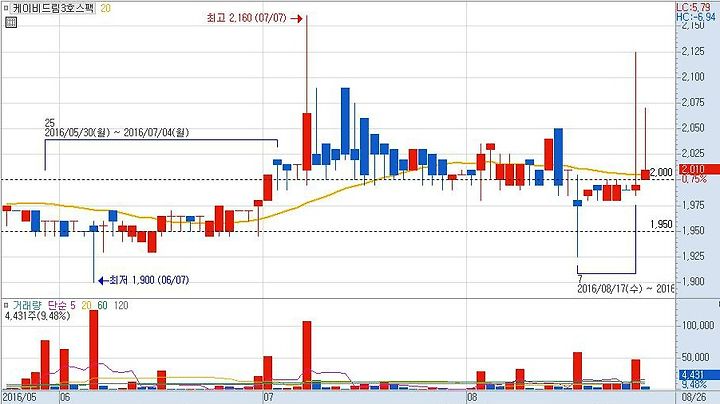The image size is (720, 404).
Task: Click the small square before 케이비드림3호스팩
Action: coord(6,8)
